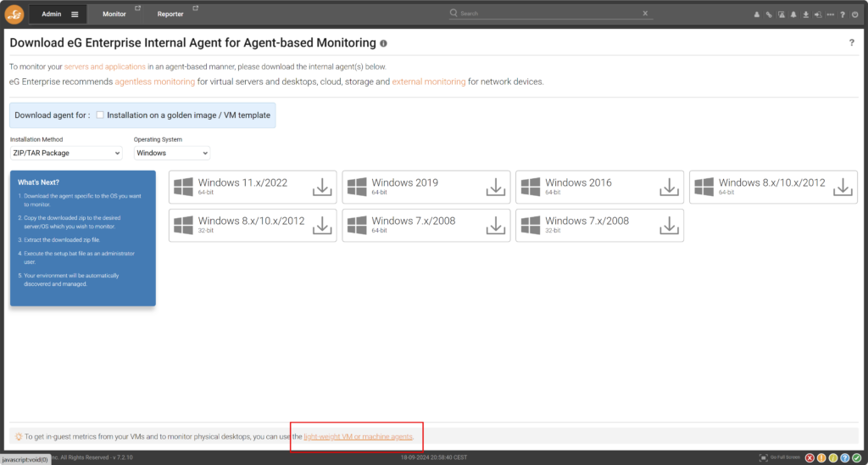868x465 pixels.
Task: Click the Windows 2016 tile label
Action: tap(578, 183)
